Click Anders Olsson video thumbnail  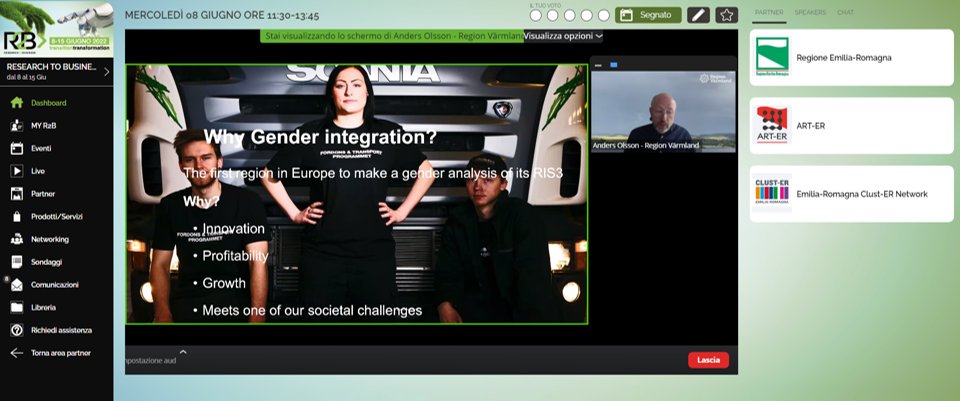[663, 111]
